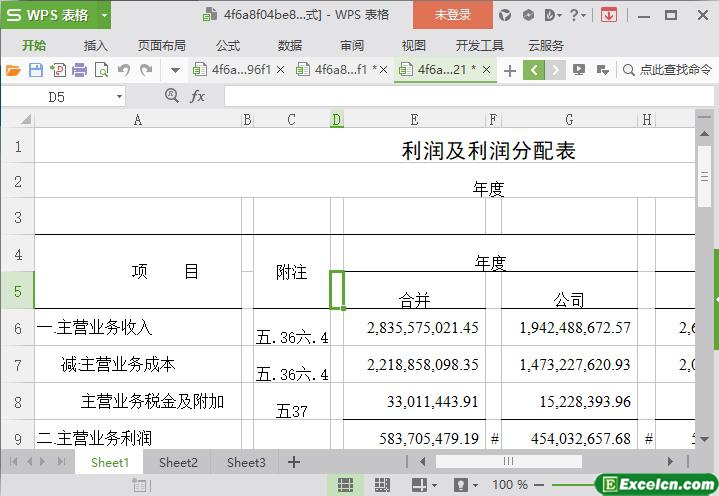Open the tab list dropdown icon

[x=603, y=70]
